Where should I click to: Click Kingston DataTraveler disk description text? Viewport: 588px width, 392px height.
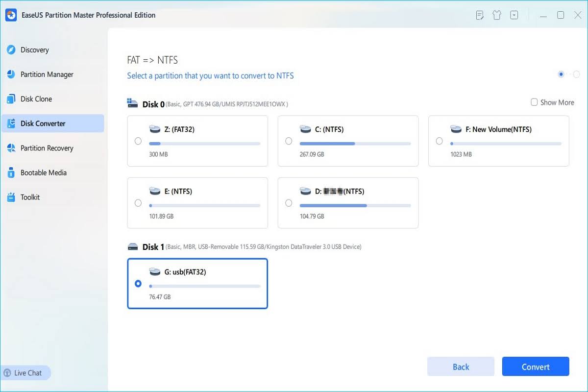pos(264,247)
